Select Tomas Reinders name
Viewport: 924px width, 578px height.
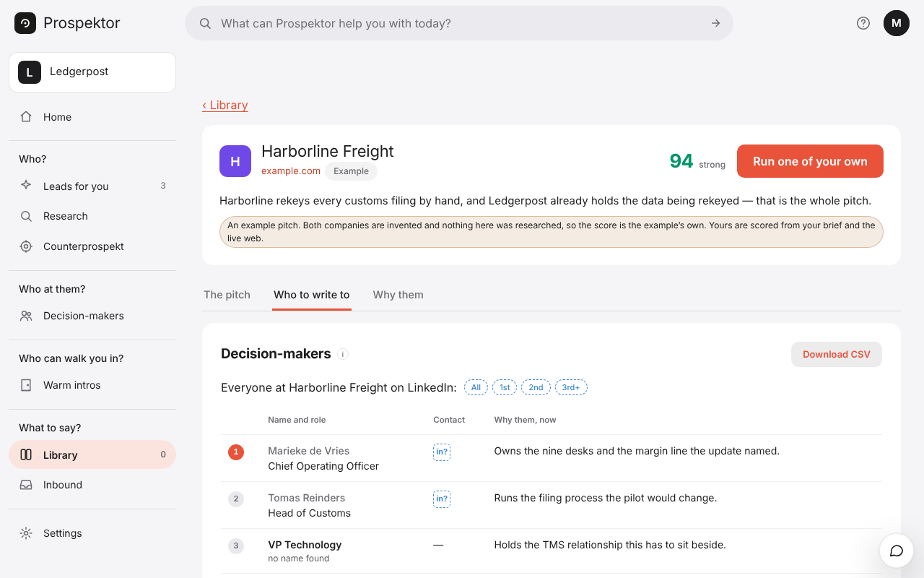pos(307,498)
